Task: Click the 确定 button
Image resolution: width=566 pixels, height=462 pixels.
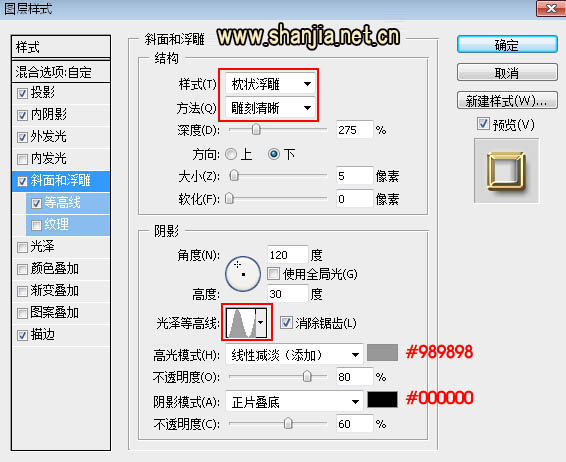Action: [507, 45]
